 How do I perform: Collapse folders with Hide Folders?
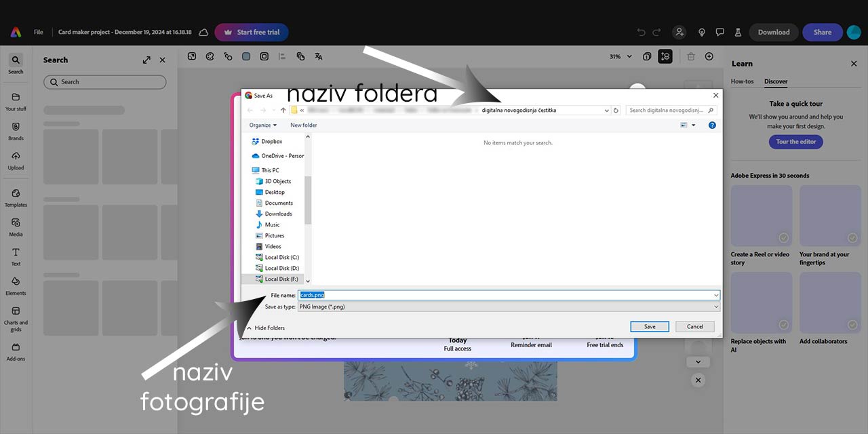[265, 328]
